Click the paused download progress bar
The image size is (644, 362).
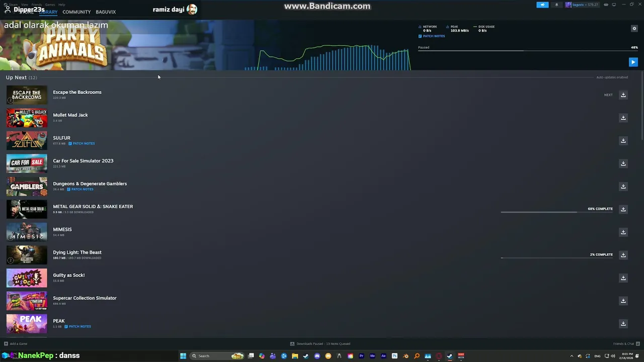pyautogui.click(x=528, y=51)
